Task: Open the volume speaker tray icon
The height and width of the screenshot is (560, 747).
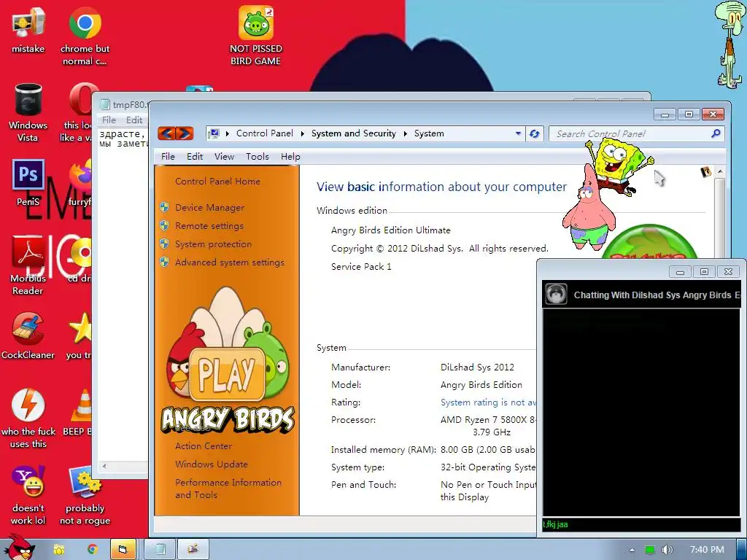Action: [667, 550]
